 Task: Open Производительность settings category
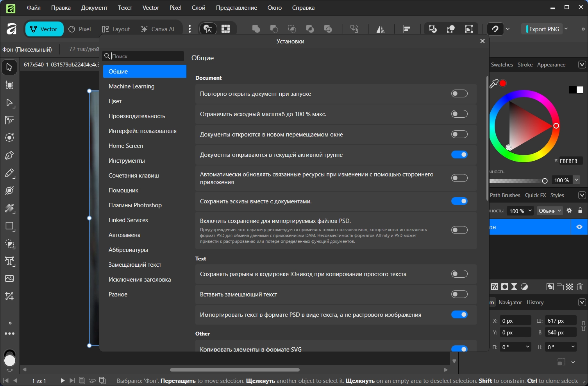click(137, 116)
